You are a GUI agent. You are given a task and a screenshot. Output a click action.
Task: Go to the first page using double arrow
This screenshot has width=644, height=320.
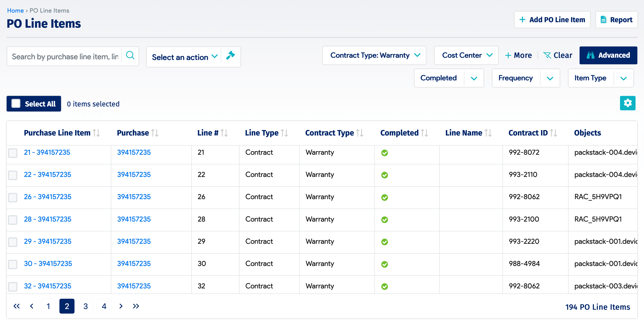pos(16,306)
